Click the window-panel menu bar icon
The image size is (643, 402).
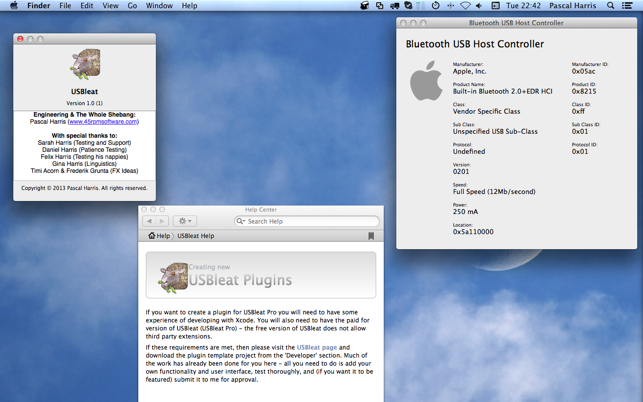coord(495,6)
